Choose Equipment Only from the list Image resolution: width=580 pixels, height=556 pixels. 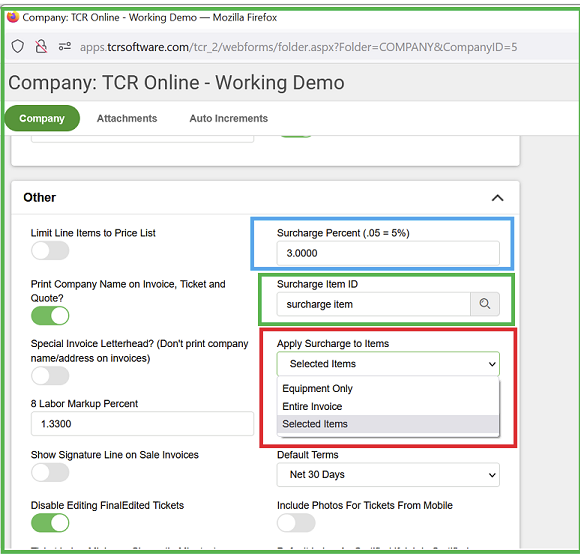click(x=388, y=388)
